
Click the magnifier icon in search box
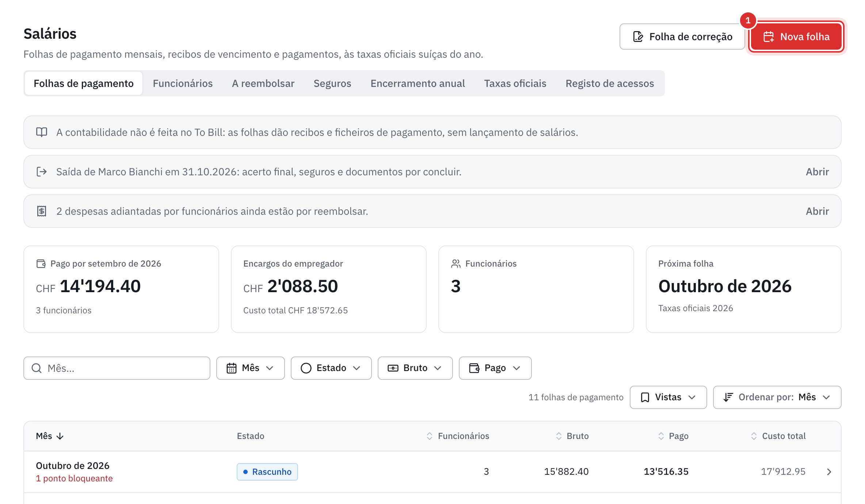click(x=37, y=368)
